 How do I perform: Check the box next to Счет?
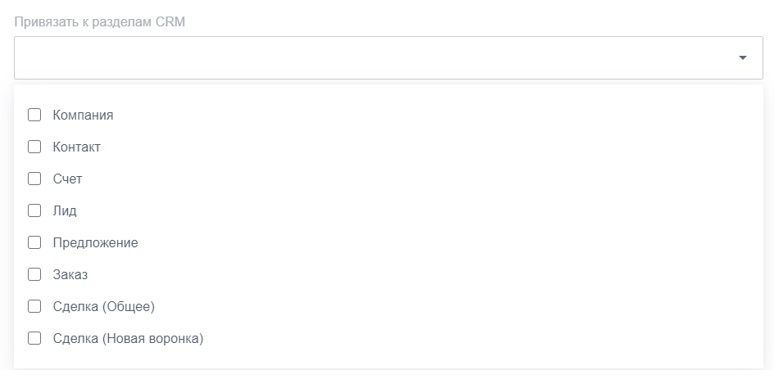[x=34, y=179]
